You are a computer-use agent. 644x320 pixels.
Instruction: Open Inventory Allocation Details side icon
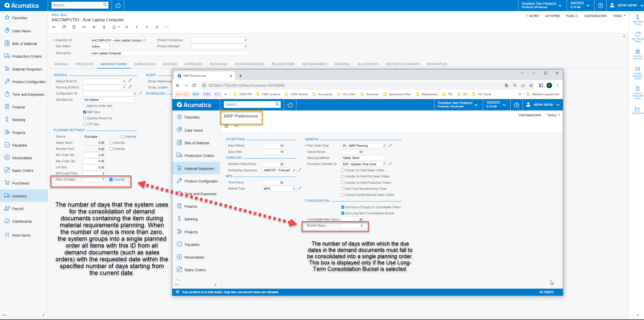point(637,73)
